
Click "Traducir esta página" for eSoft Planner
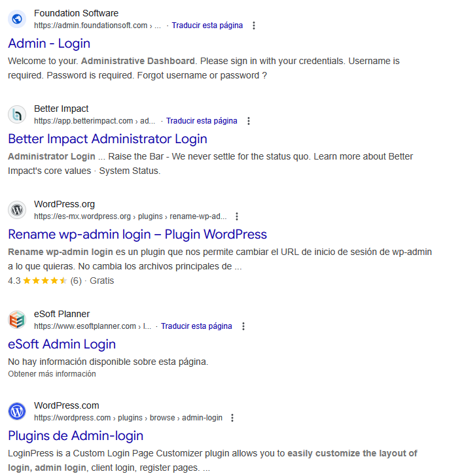point(196,326)
